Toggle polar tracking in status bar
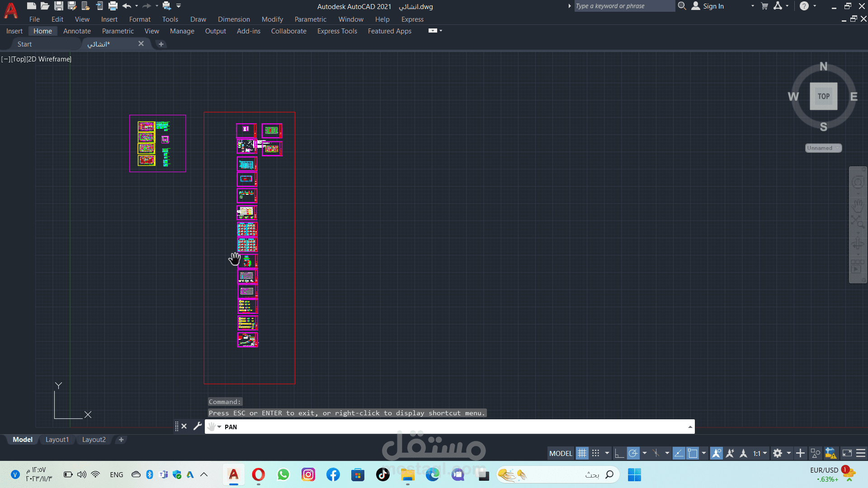The image size is (868, 488). (x=633, y=453)
